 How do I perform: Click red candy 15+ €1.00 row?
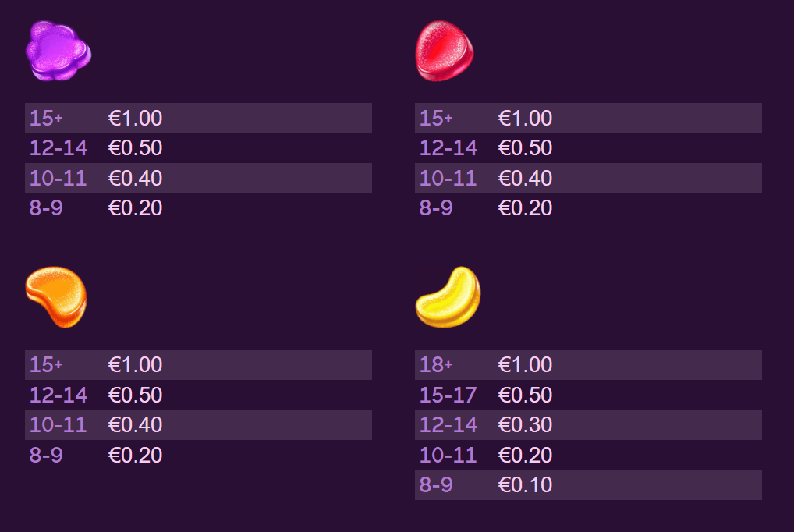click(588, 118)
